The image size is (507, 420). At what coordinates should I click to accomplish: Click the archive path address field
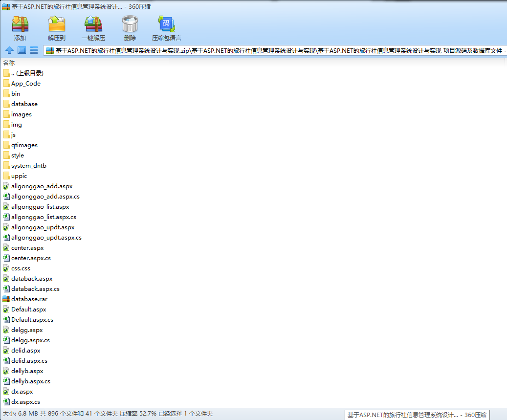pos(275,50)
